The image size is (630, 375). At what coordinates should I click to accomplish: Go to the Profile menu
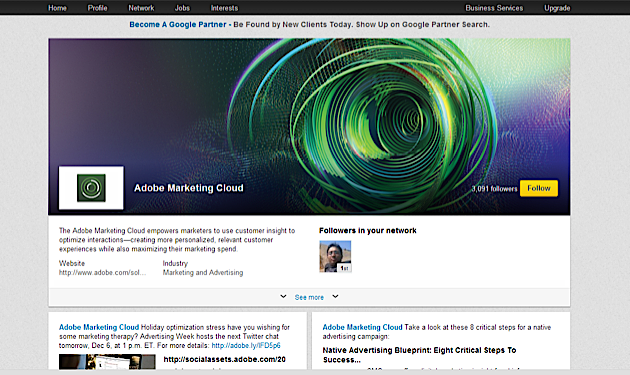[x=98, y=8]
